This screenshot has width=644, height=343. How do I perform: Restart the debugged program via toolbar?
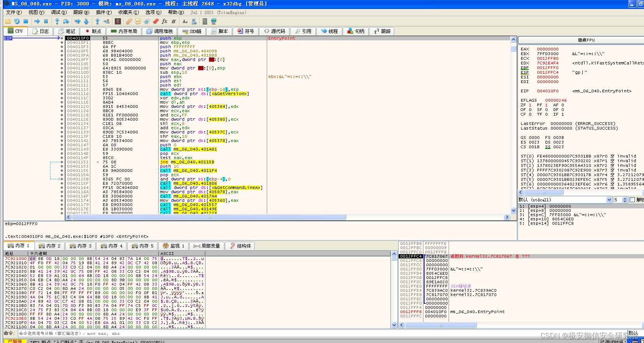click(x=17, y=21)
